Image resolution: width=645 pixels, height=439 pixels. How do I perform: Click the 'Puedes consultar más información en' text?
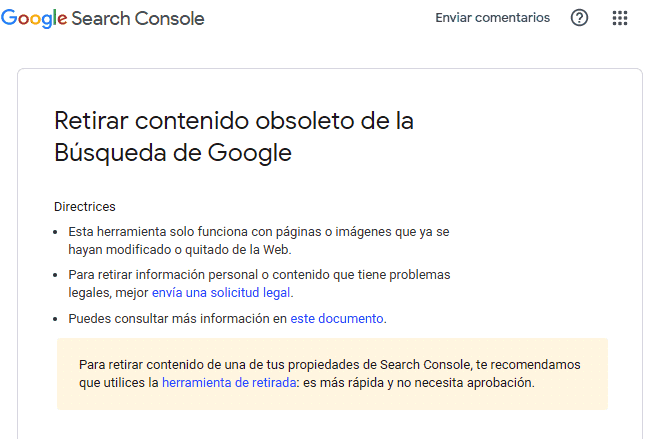point(178,318)
